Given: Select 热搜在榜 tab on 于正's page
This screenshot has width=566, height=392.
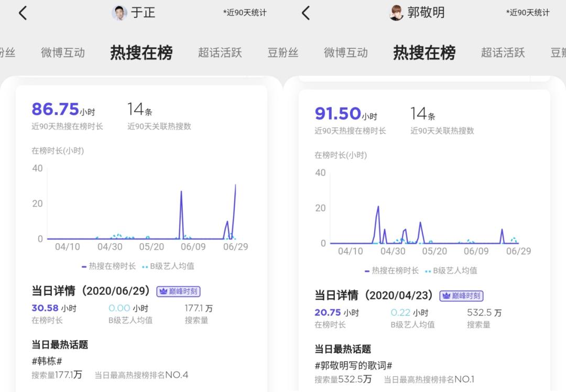Looking at the screenshot, I should [141, 53].
